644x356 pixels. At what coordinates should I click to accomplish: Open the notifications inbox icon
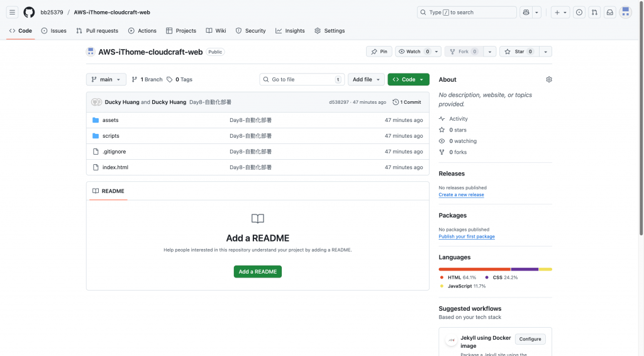[x=610, y=13]
